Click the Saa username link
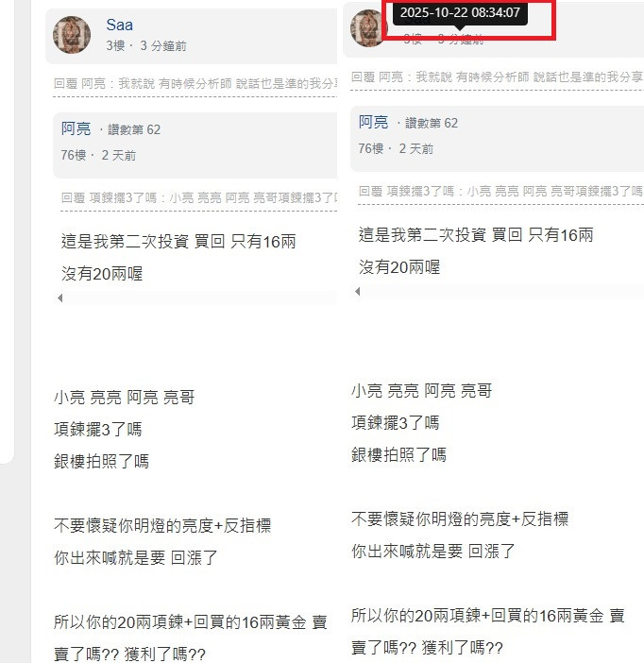The height and width of the screenshot is (663, 644). tap(119, 25)
